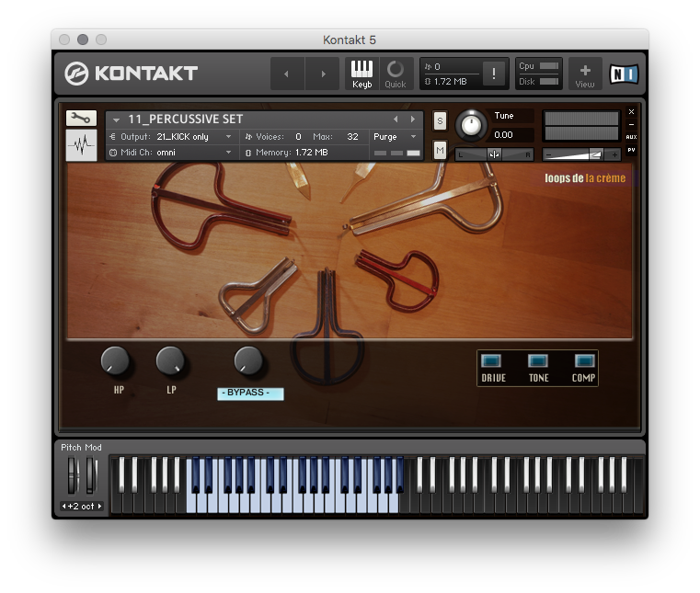Decrease volume with the minus button
700x593 pixels.
click(x=548, y=154)
